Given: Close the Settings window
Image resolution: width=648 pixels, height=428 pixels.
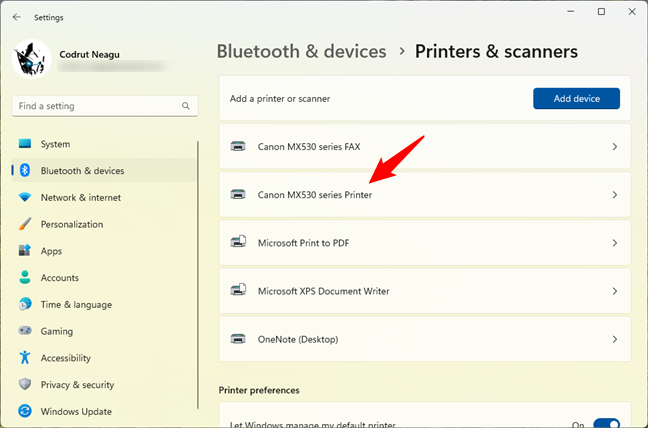Looking at the screenshot, I should (632, 12).
